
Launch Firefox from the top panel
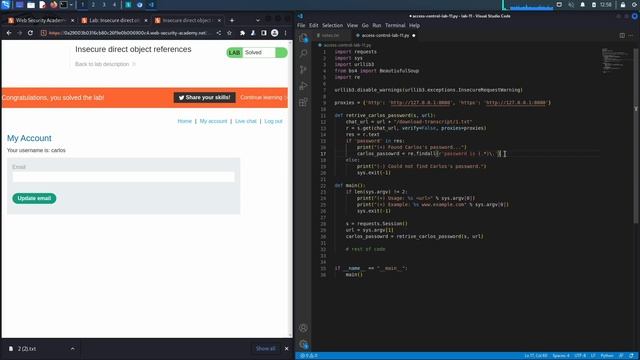coord(53,4)
